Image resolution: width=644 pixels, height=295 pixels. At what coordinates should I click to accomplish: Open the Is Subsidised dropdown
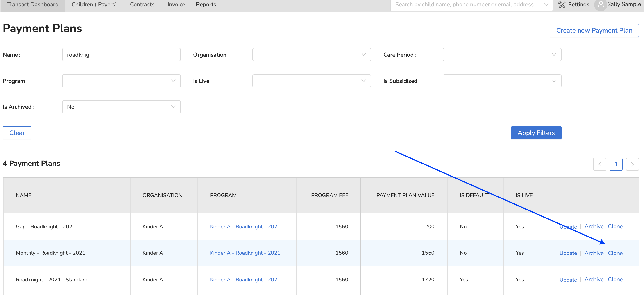click(x=501, y=81)
